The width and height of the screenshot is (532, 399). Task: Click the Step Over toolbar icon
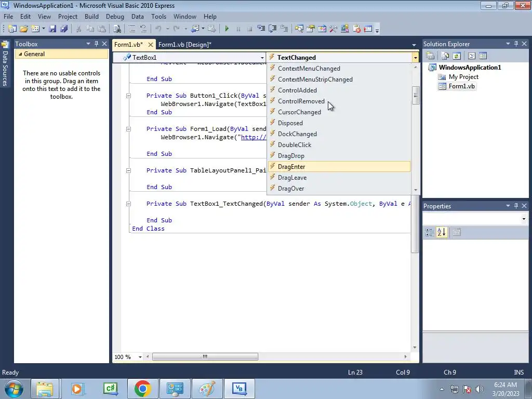tap(272, 29)
